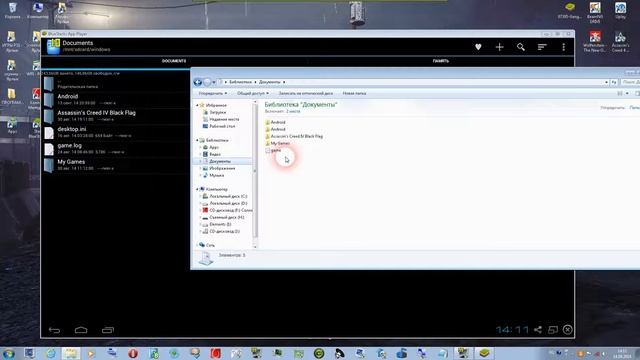The height and width of the screenshot is (360, 640).
Task: Click Документы breadcrumb in address bar
Action: [270, 82]
